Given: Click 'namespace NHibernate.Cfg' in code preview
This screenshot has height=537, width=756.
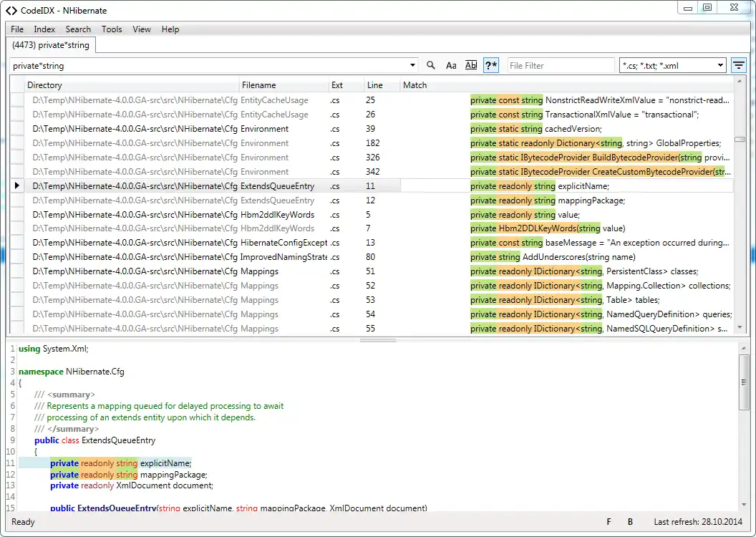Looking at the screenshot, I should 72,372.
